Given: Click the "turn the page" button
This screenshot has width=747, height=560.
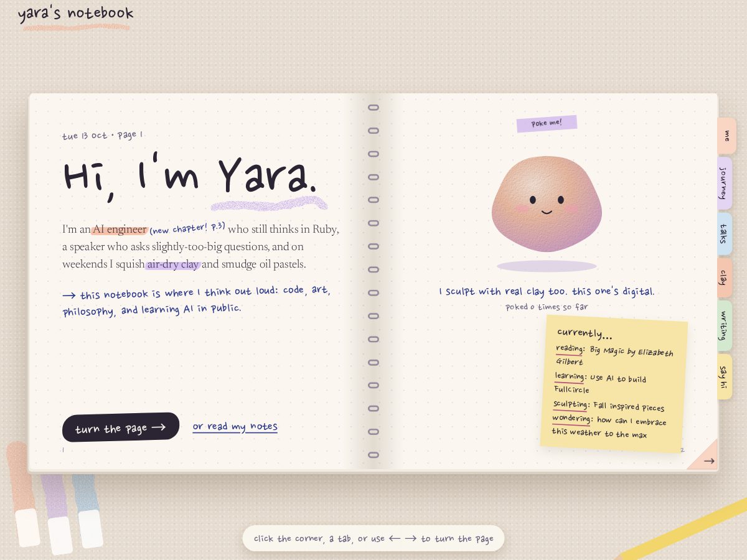Looking at the screenshot, I should [x=121, y=427].
